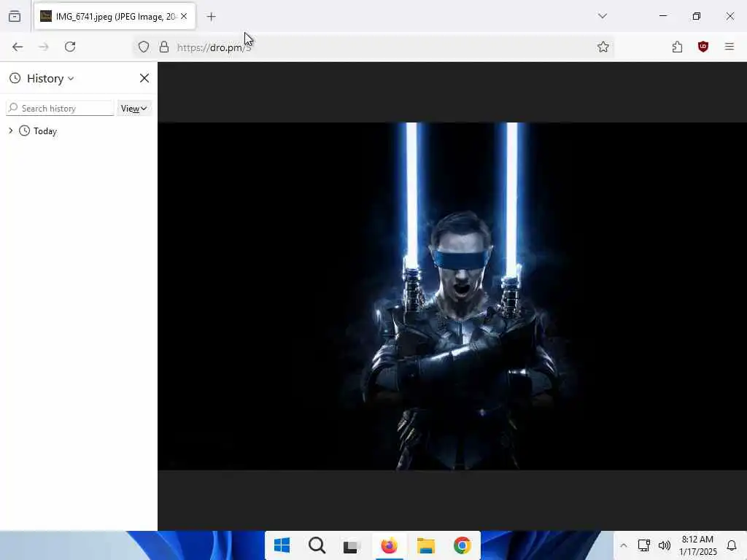Close the History sidebar

click(x=144, y=78)
